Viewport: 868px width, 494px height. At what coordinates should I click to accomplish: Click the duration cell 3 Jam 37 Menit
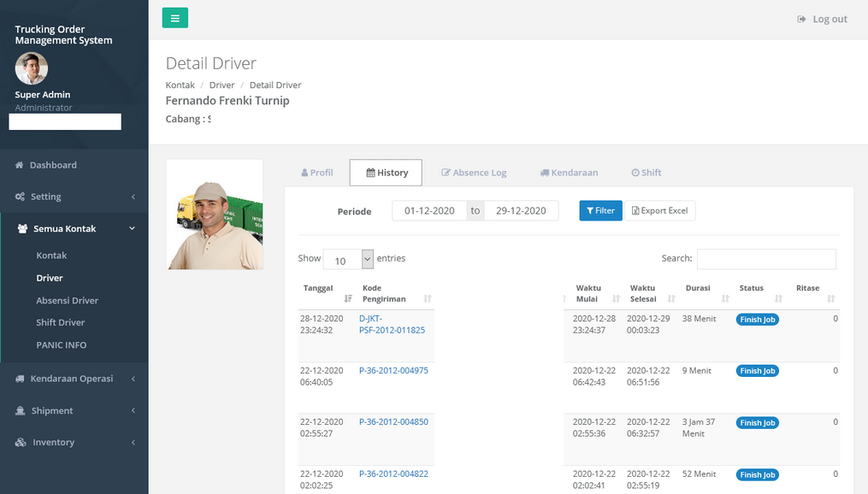click(699, 427)
